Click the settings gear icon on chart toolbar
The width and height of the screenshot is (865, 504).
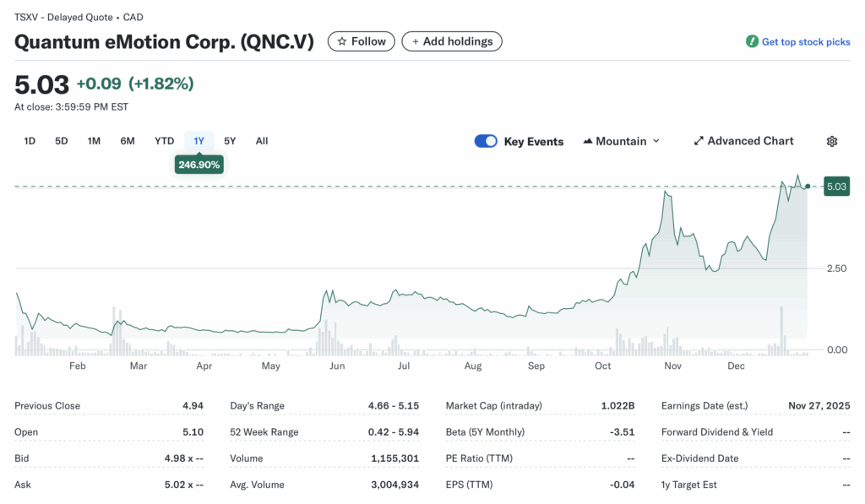click(x=832, y=141)
